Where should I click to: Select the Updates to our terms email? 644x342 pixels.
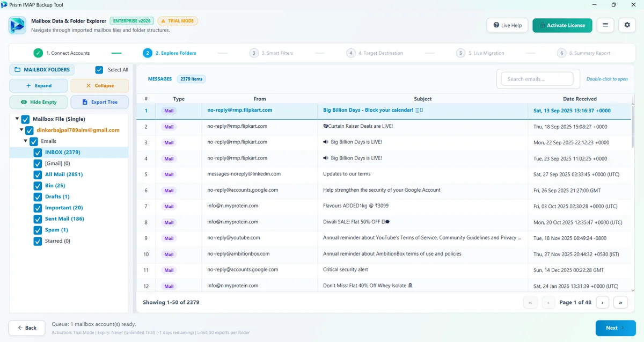[383, 174]
